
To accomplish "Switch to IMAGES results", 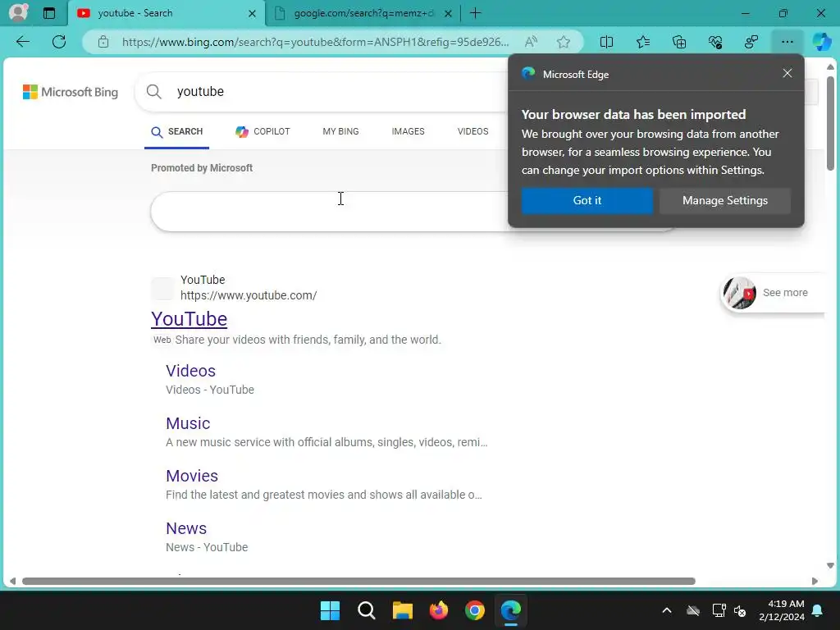I will click(x=408, y=132).
